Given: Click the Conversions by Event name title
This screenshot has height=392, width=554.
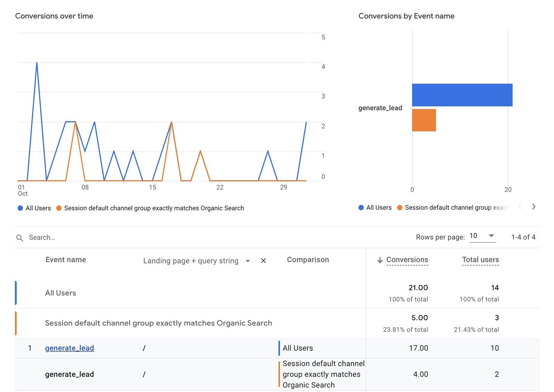Looking at the screenshot, I should coord(406,16).
